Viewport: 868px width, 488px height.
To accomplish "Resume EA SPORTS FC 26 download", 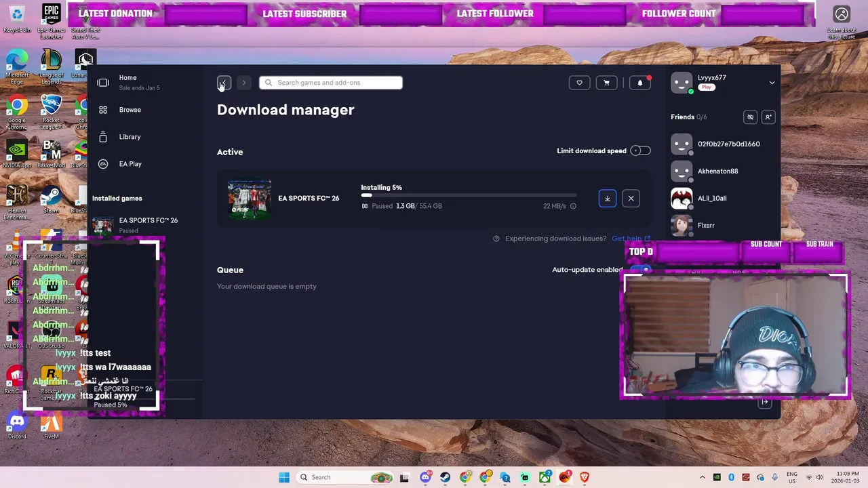I will click(608, 199).
